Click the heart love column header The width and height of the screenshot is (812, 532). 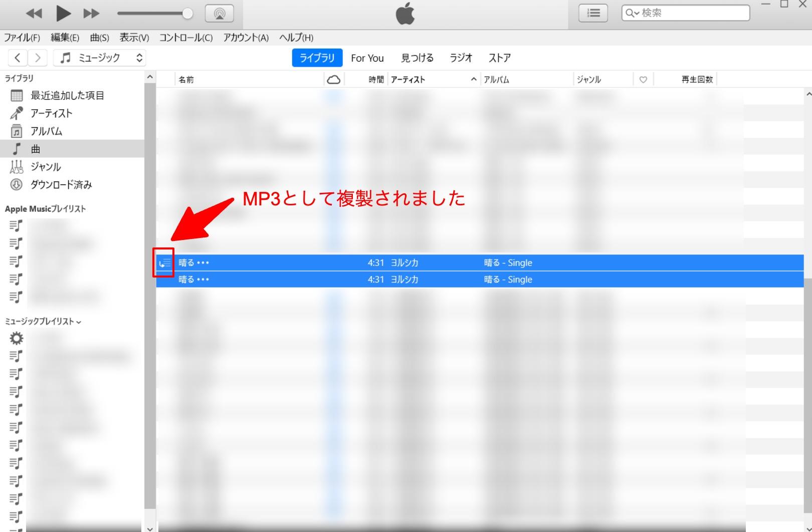[643, 80]
